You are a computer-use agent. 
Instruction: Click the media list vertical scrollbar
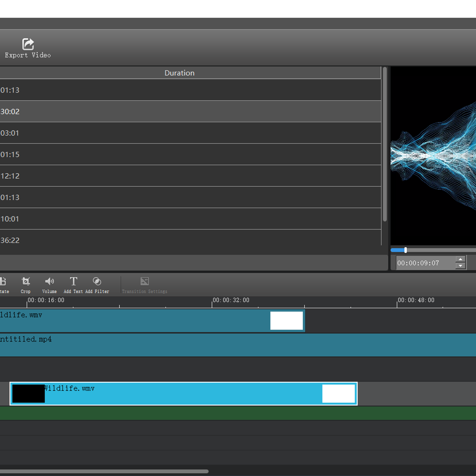click(x=385, y=144)
